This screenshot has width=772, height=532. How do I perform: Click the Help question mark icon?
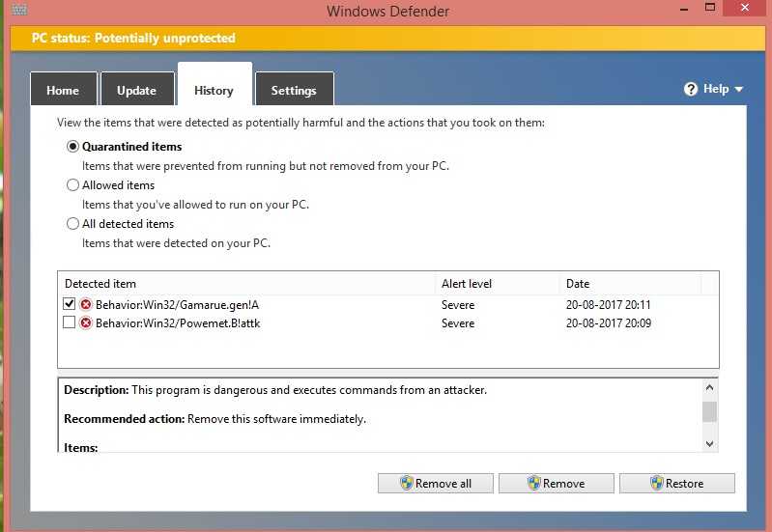pos(691,89)
